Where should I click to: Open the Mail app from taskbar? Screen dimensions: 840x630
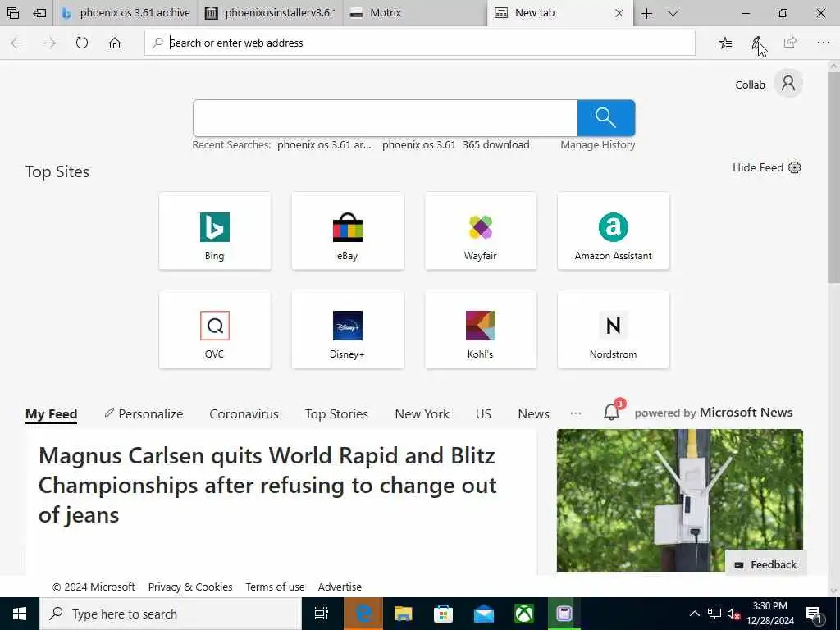click(484, 614)
